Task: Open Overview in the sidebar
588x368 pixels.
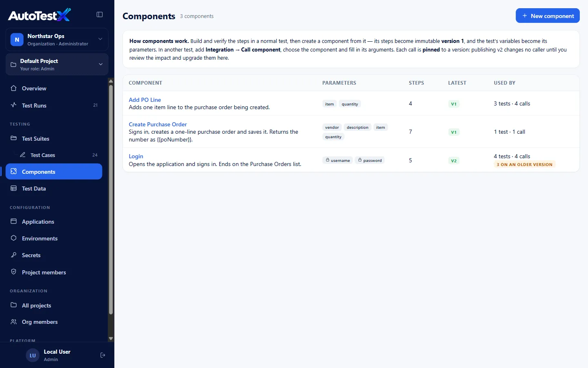Action: click(54, 88)
